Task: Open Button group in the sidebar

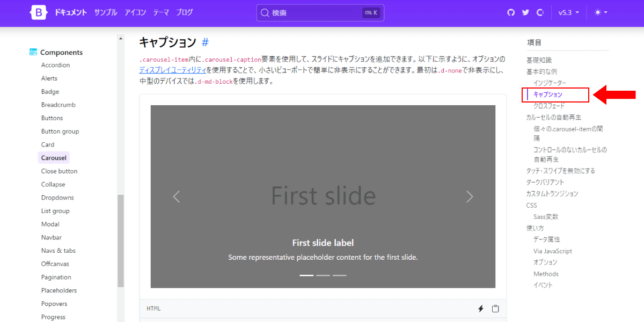Action: (60, 131)
